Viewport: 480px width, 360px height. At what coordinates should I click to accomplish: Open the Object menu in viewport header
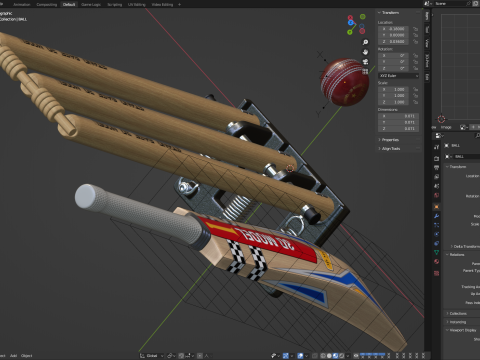tap(27, 356)
